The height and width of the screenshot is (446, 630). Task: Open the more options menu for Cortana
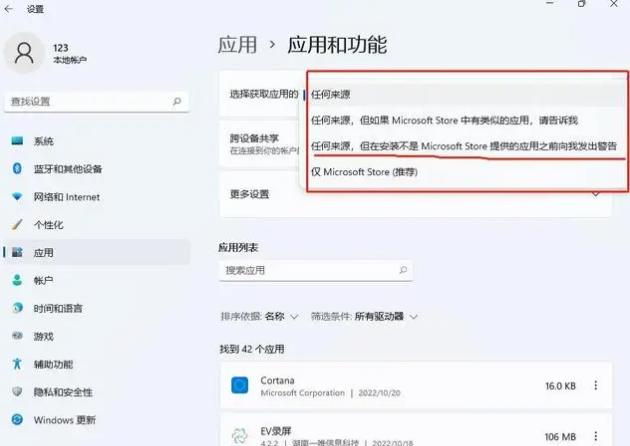coord(595,386)
